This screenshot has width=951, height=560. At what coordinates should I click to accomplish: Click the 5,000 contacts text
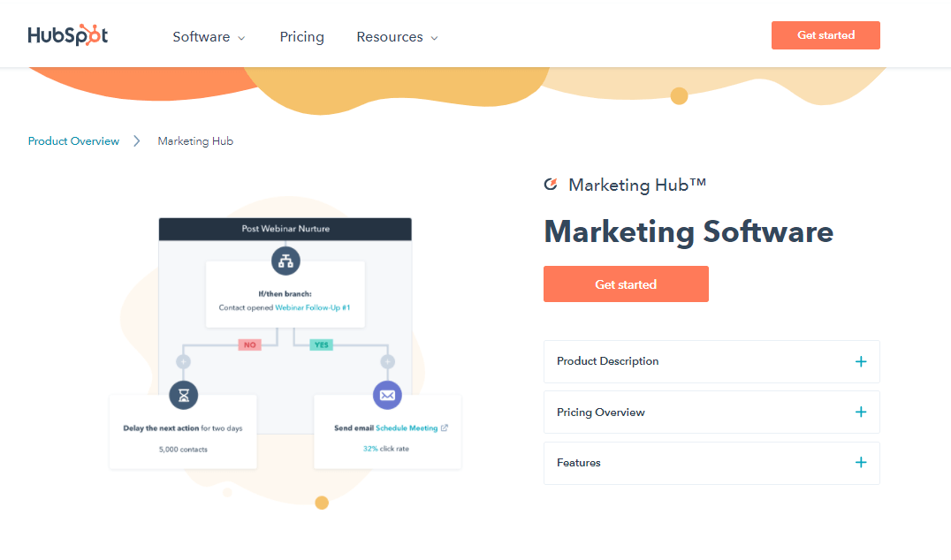183,450
